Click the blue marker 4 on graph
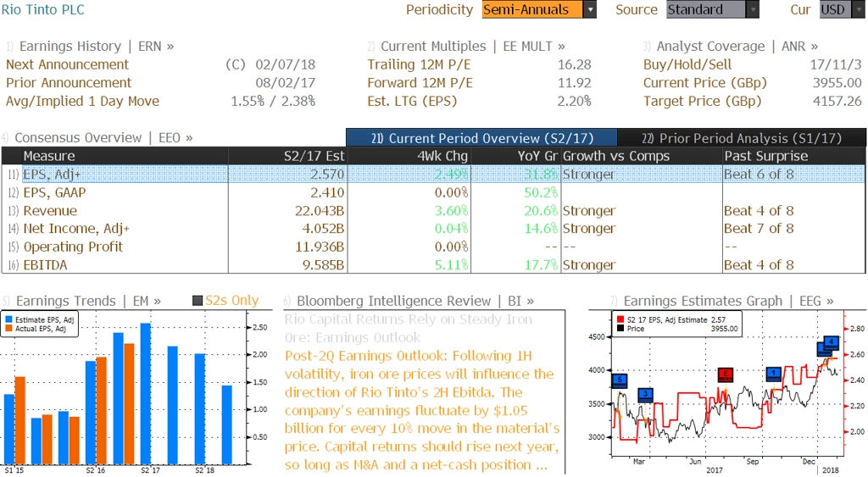The height and width of the screenshot is (477, 868). 831,342
